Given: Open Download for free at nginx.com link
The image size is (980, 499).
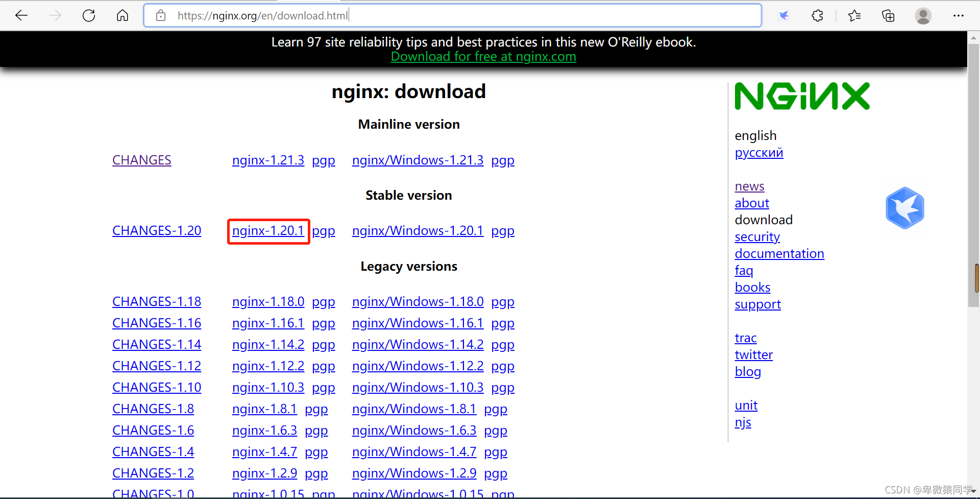Looking at the screenshot, I should [483, 57].
